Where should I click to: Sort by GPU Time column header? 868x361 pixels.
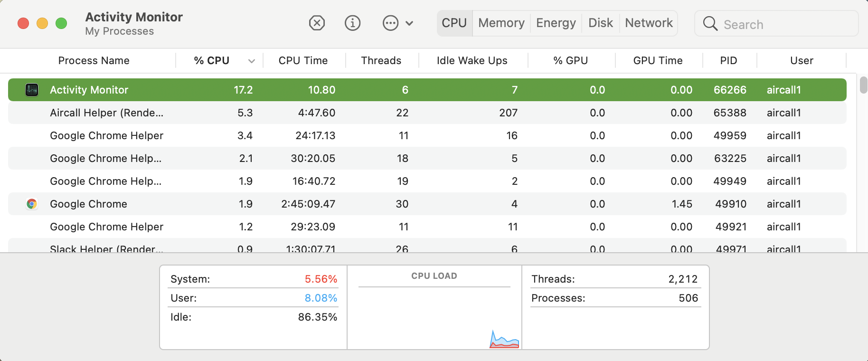click(x=658, y=60)
